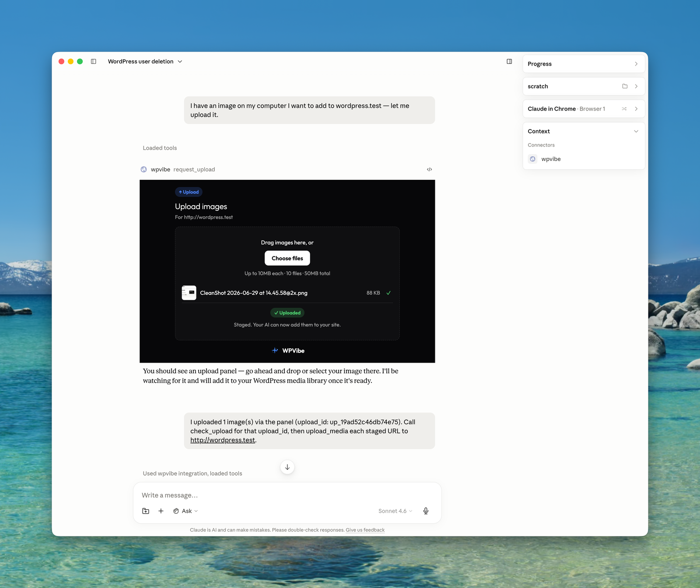This screenshot has height=588, width=700.
Task: Click the wpvibe globe icon near request_upload
Action: point(143,169)
